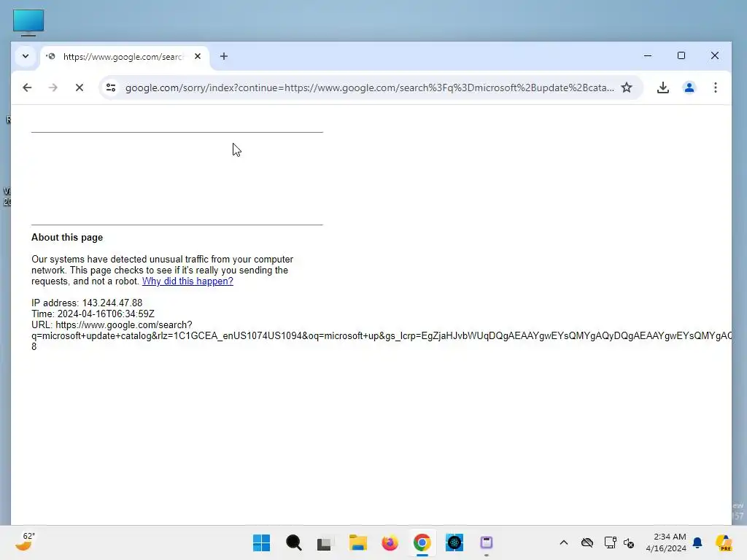
Task: Click the Chrome taskbar icon
Action: click(x=422, y=542)
